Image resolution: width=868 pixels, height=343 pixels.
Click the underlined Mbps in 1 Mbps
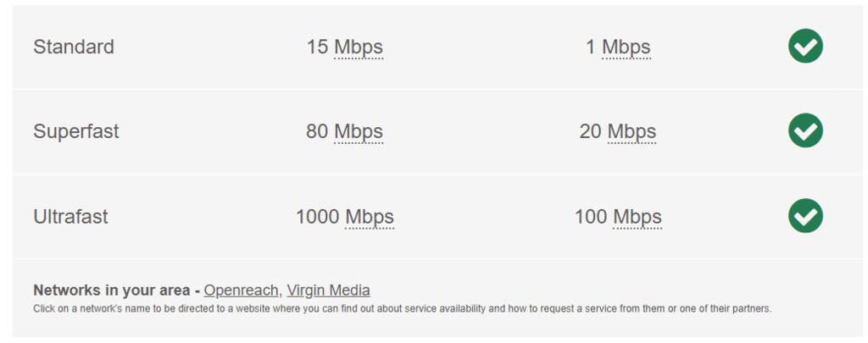pos(626,47)
